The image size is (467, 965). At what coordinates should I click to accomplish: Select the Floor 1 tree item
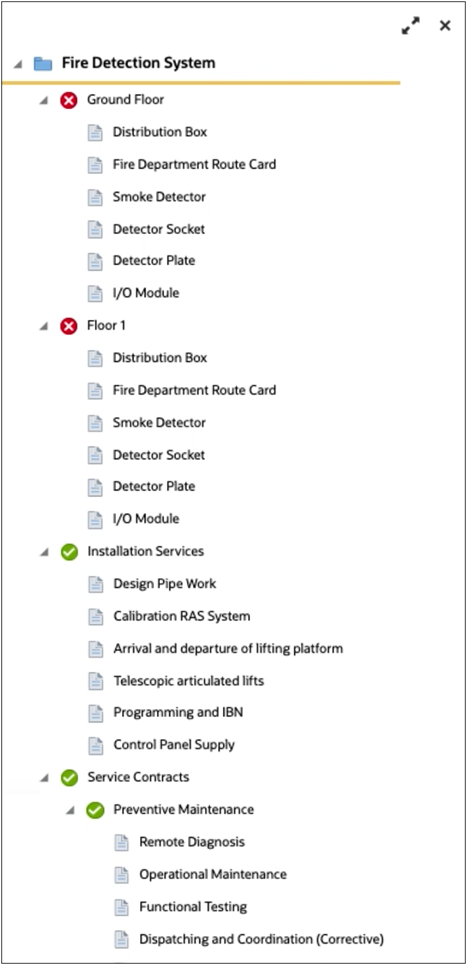click(x=106, y=326)
